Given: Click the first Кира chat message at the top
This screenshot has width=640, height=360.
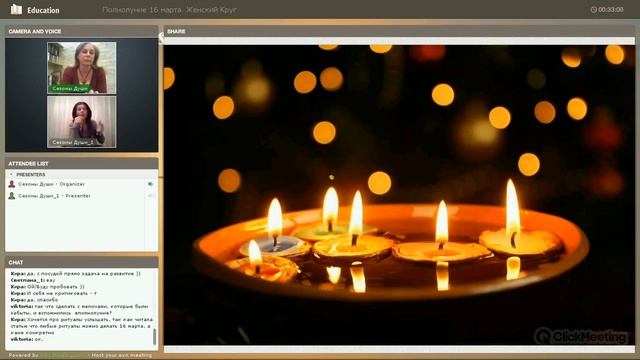Looking at the screenshot, I should [76, 274].
